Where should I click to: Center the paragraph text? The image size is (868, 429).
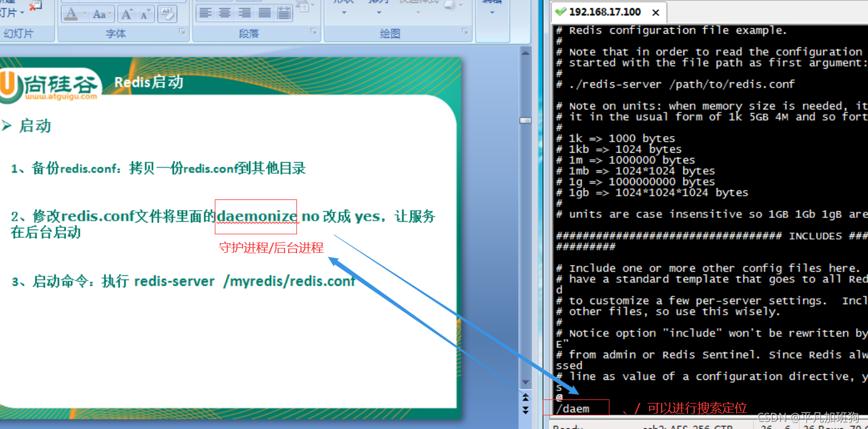pyautogui.click(x=225, y=12)
